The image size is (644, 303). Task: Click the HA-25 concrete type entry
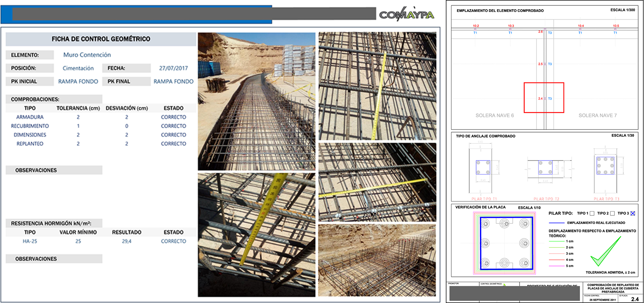coord(30,241)
